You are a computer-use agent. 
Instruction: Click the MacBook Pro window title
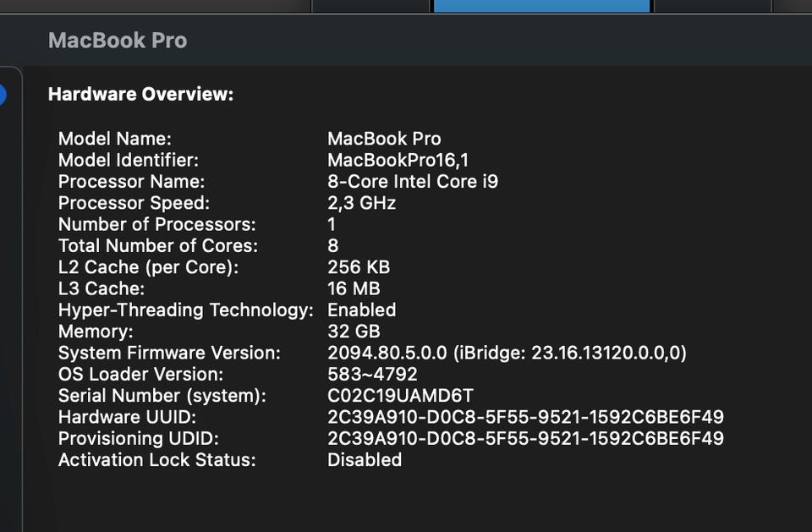118,41
